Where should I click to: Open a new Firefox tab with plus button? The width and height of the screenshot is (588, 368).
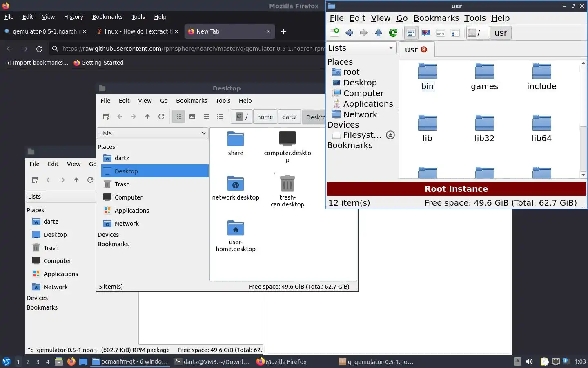point(284,31)
